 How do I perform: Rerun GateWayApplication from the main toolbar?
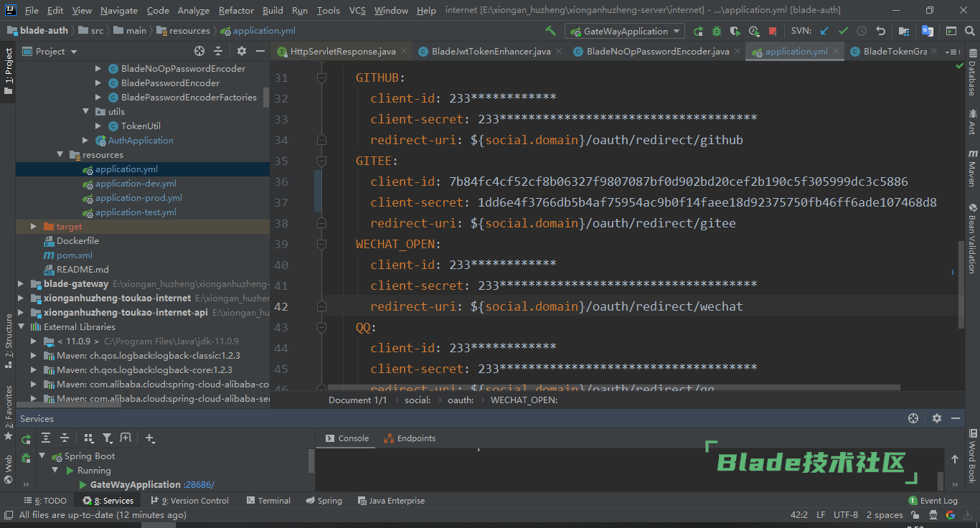pos(698,31)
